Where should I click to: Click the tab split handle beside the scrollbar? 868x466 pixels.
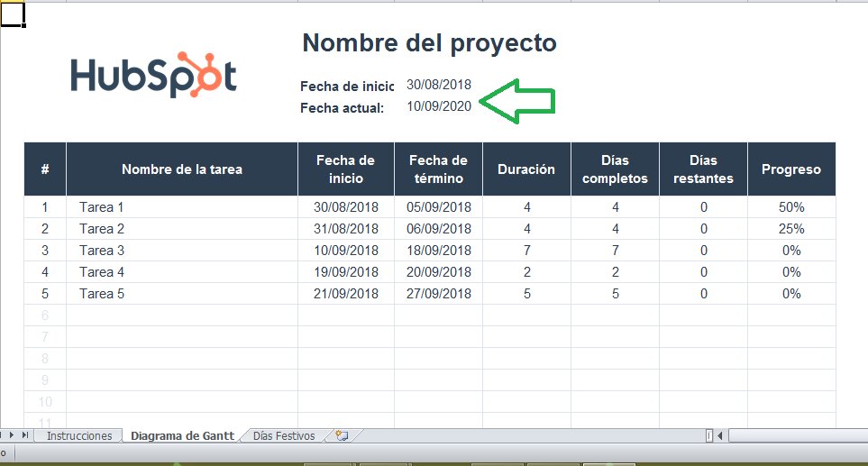(709, 435)
